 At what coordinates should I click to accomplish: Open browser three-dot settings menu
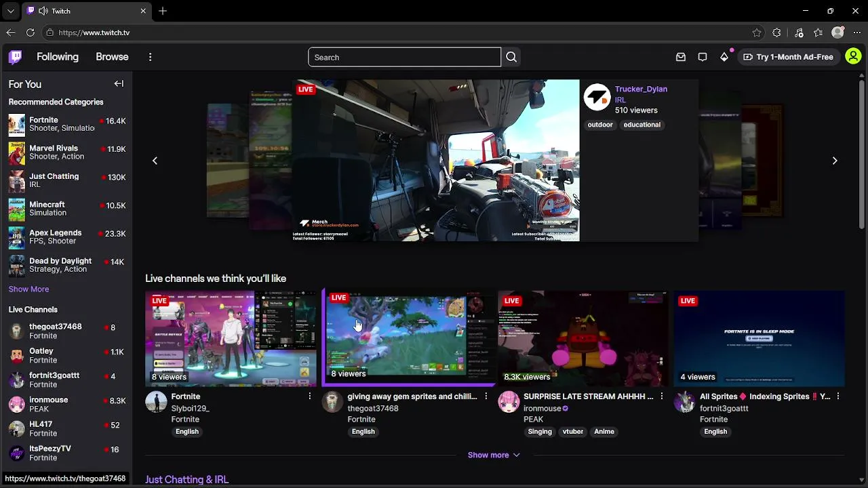pyautogui.click(x=856, y=33)
